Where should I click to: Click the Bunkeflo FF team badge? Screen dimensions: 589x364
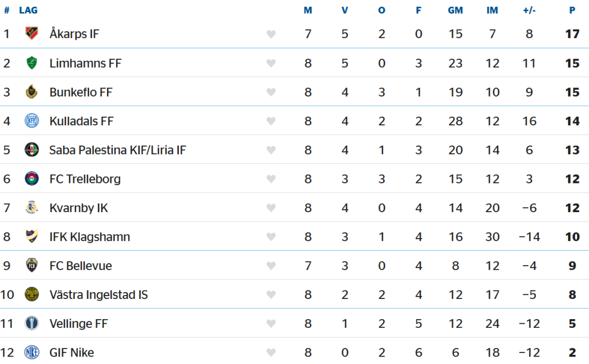[32, 92]
